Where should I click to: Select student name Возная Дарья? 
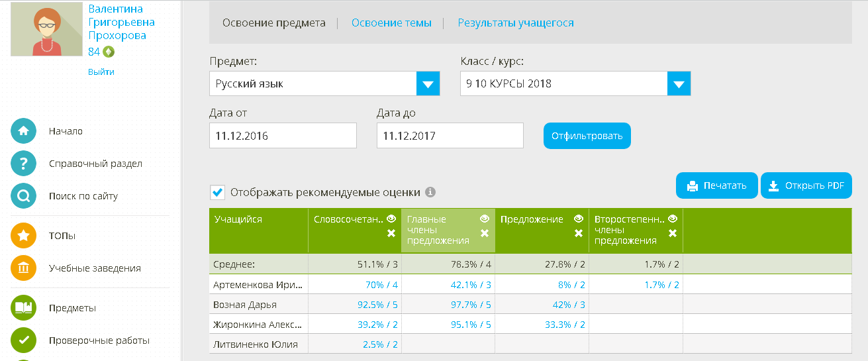[x=245, y=305]
